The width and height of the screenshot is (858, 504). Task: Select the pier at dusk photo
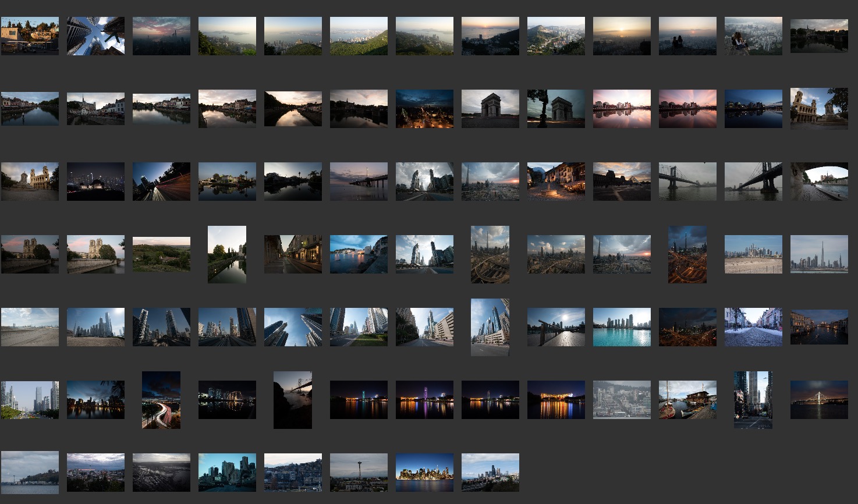click(359, 182)
